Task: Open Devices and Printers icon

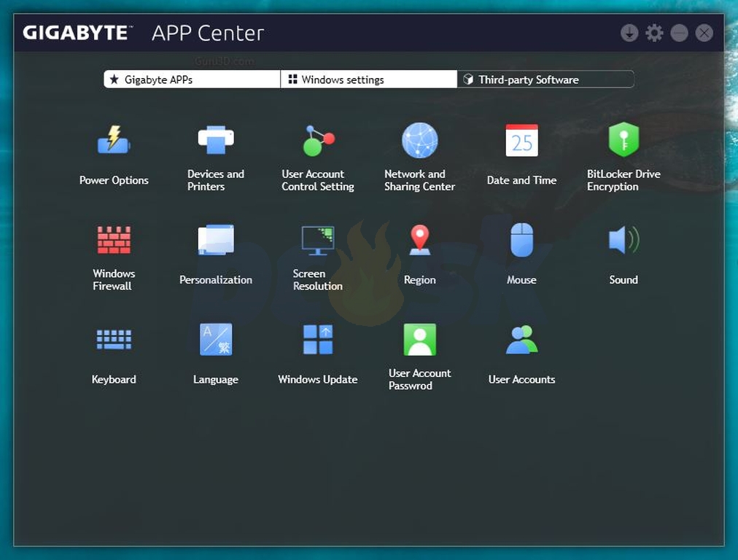Action: pyautogui.click(x=216, y=140)
